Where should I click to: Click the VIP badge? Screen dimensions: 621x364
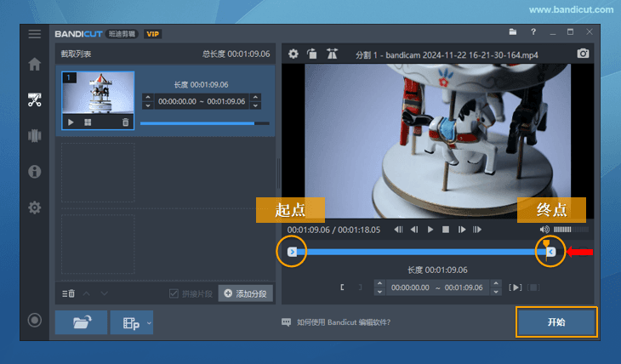tap(153, 34)
